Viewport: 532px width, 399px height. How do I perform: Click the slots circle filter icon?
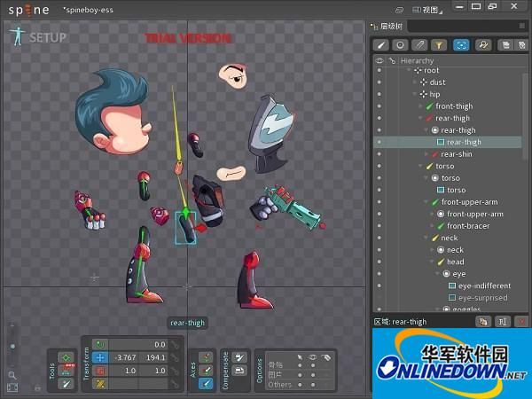(x=401, y=45)
